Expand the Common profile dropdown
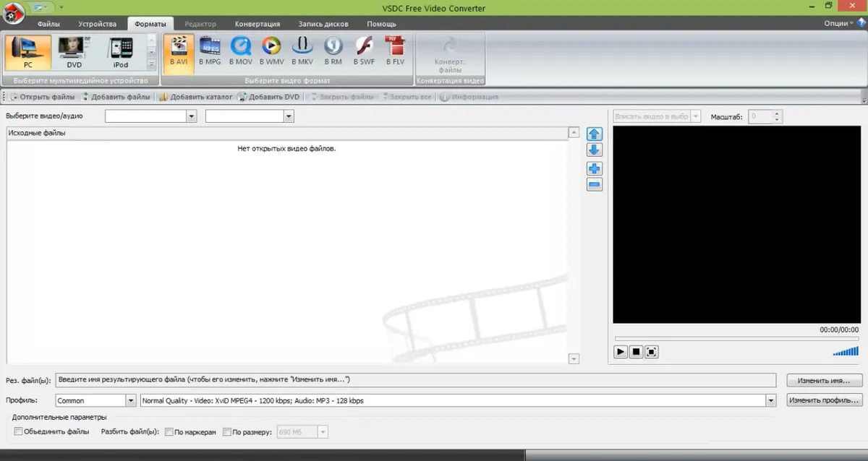This screenshot has width=868, height=461. [x=131, y=400]
